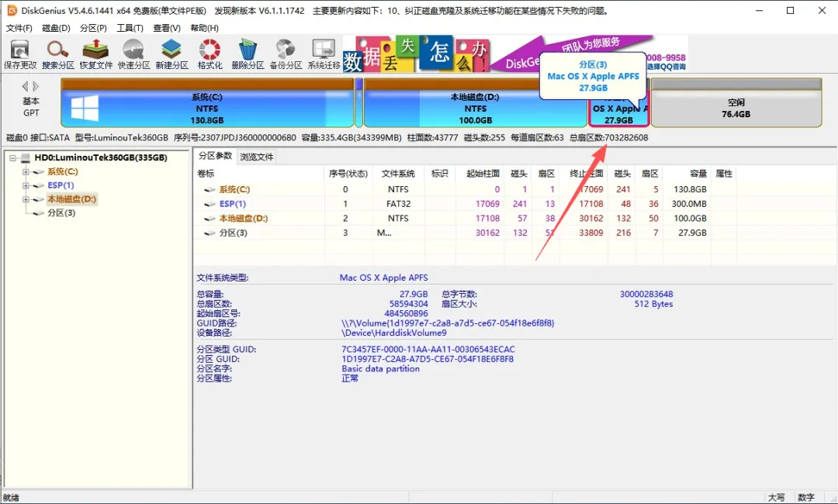Image resolution: width=838 pixels, height=504 pixels.
Task: Select 本地磁盘(D:) in the disk tree
Action: click(71, 199)
